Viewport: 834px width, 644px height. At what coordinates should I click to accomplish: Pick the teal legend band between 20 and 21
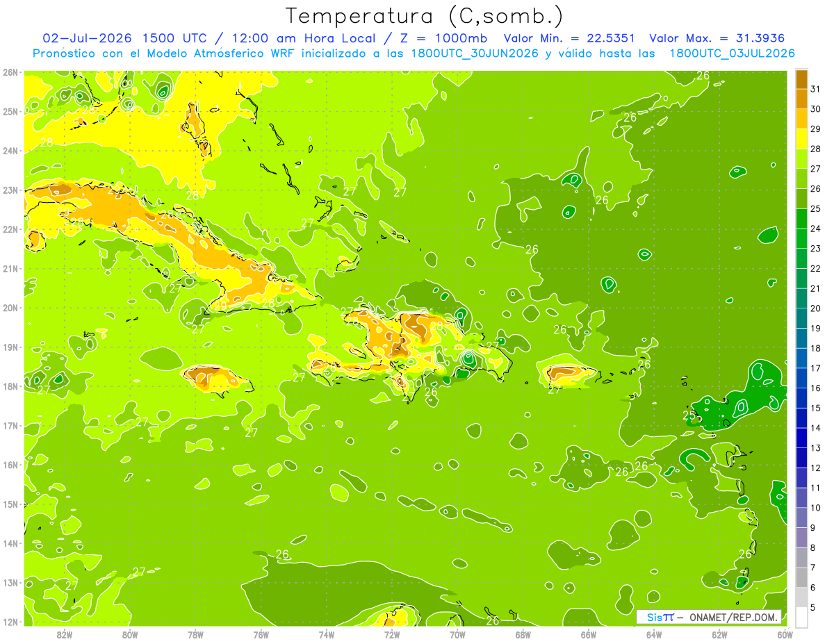tap(801, 299)
